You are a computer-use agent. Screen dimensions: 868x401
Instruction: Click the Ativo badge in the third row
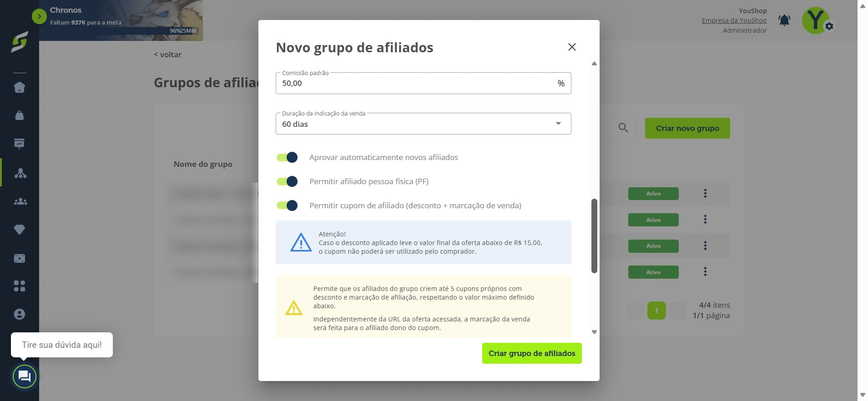(x=653, y=246)
